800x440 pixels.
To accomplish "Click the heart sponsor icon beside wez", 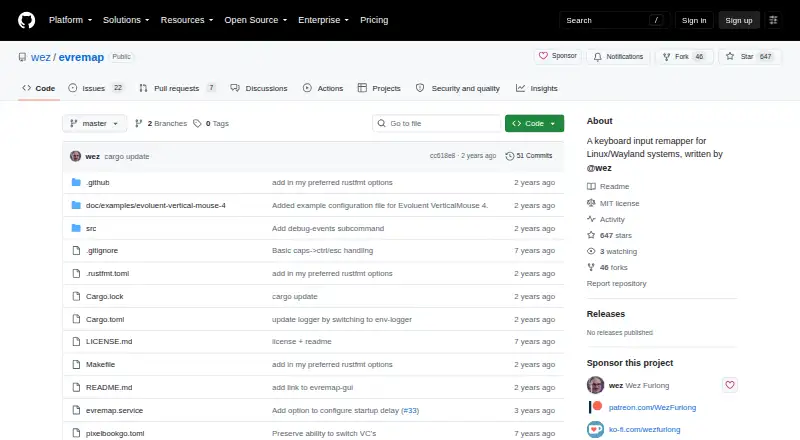I will click(730, 385).
